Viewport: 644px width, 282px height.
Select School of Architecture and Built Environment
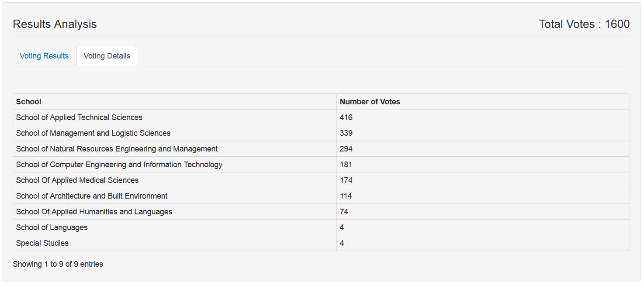92,196
